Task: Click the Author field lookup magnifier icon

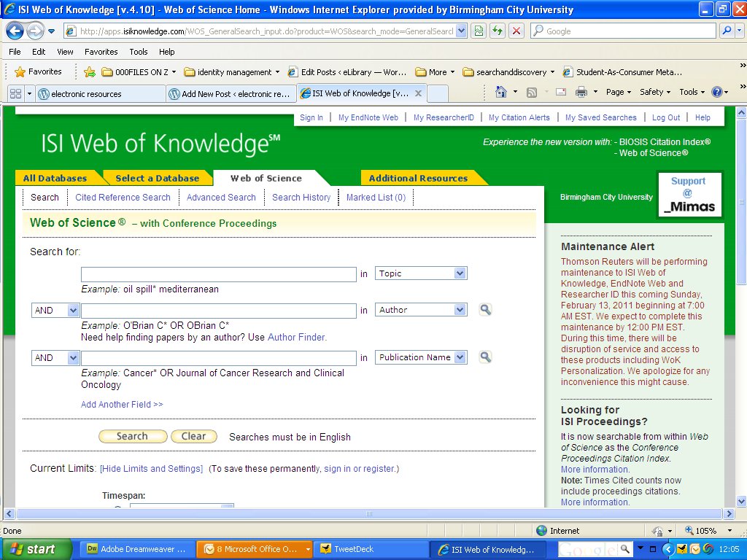Action: pos(486,309)
